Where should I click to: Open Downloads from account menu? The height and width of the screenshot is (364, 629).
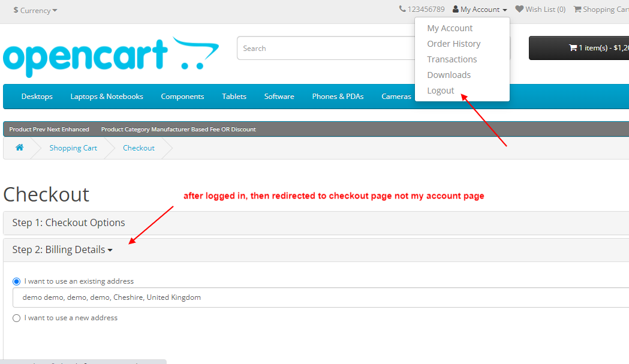(449, 75)
